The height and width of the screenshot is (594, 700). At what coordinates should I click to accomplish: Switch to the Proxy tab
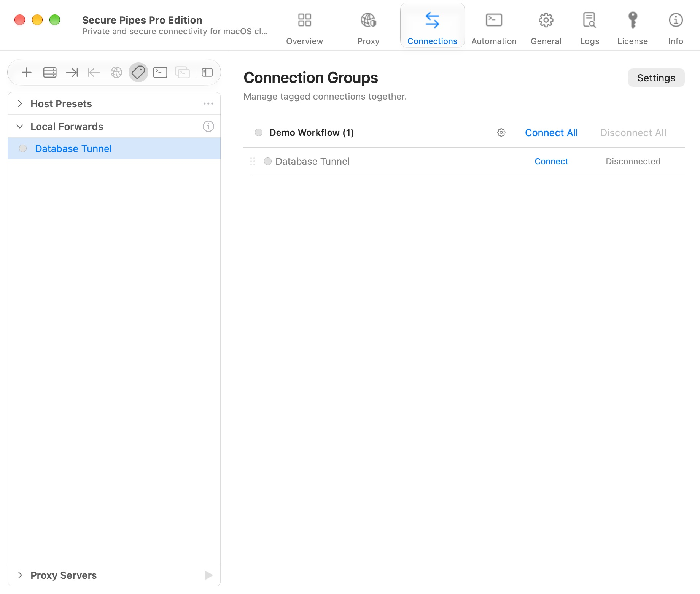(368, 29)
